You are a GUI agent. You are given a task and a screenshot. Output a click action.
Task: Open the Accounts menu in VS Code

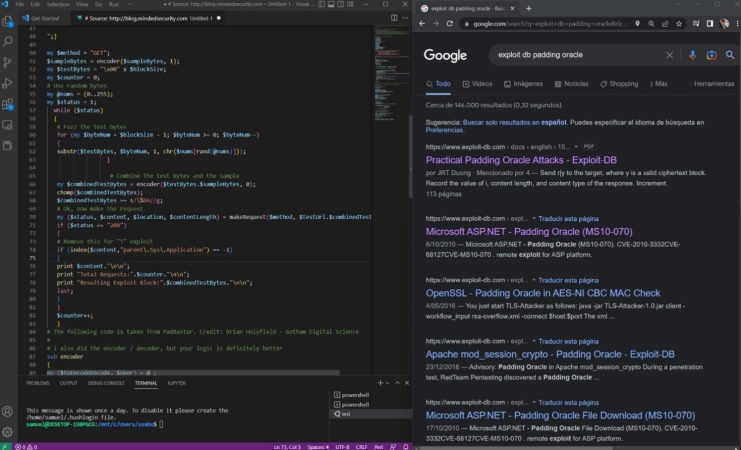(8, 411)
